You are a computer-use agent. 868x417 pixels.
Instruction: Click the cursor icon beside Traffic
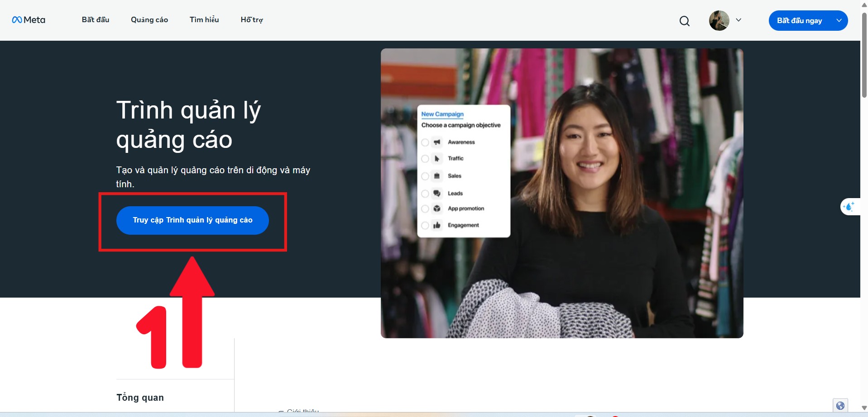point(437,158)
